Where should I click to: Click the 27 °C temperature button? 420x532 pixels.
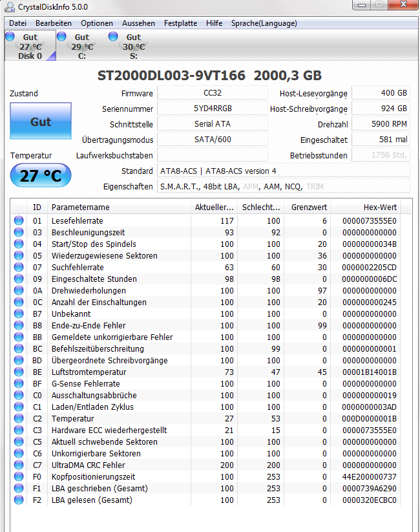41,175
